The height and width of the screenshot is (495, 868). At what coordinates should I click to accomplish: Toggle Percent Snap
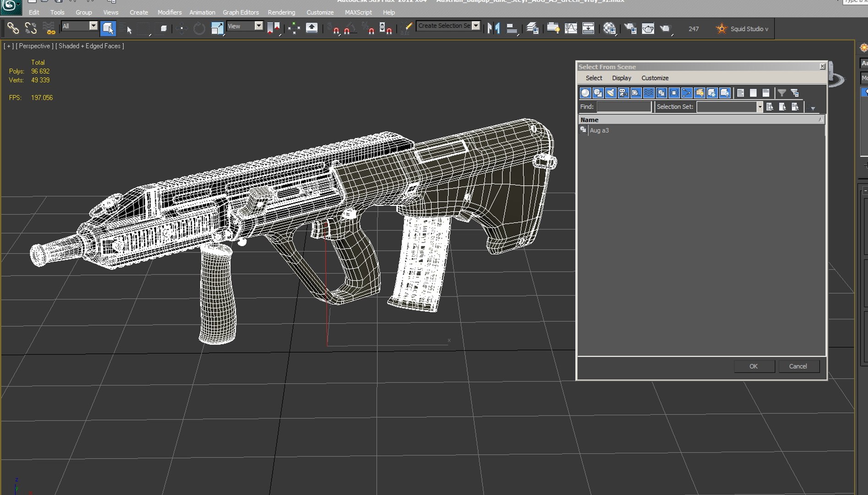368,28
